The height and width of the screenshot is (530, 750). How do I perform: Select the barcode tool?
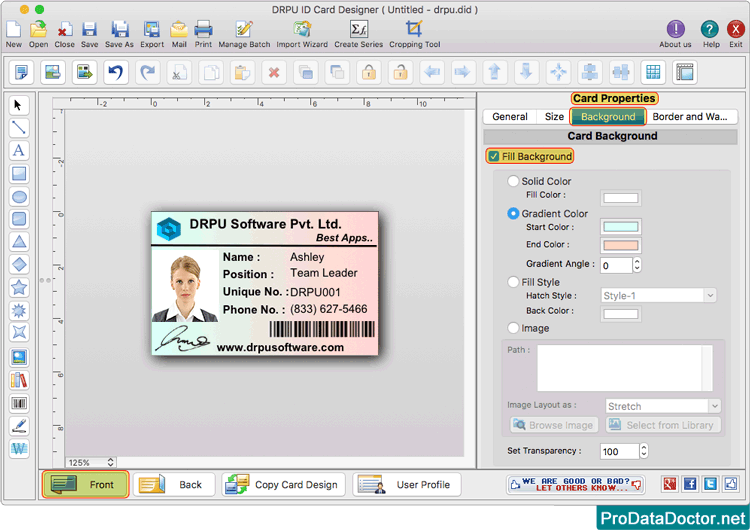(19, 403)
